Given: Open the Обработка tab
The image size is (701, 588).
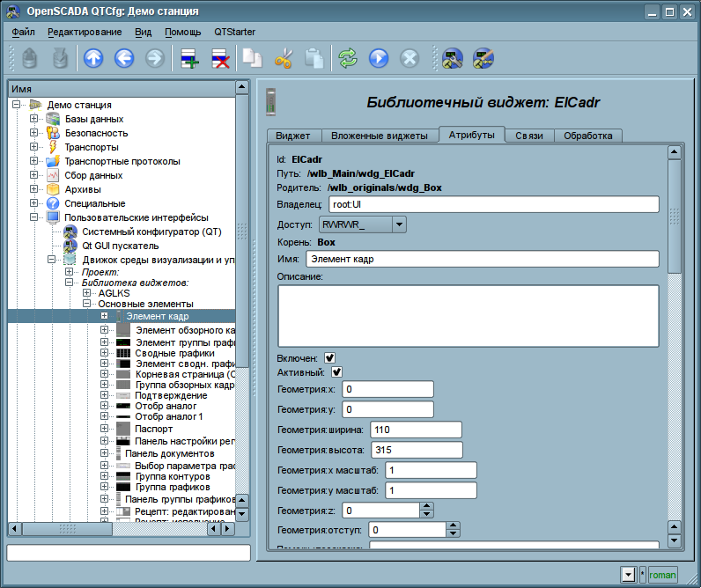Looking at the screenshot, I should [587, 136].
